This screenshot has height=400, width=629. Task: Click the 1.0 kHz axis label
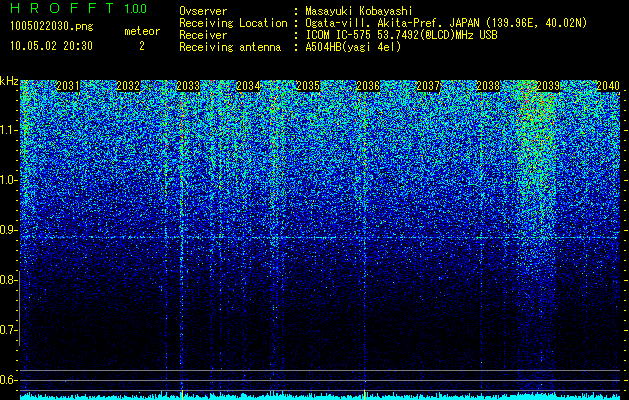[7, 180]
